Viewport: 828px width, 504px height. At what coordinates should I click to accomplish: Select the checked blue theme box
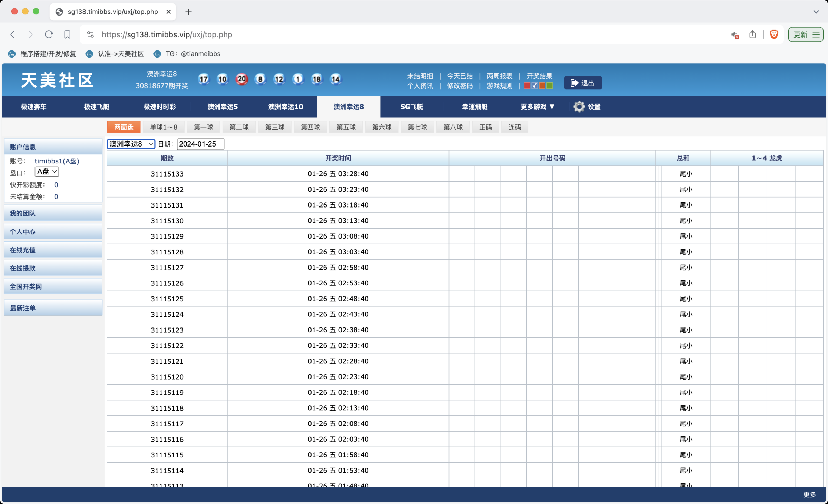(534, 86)
